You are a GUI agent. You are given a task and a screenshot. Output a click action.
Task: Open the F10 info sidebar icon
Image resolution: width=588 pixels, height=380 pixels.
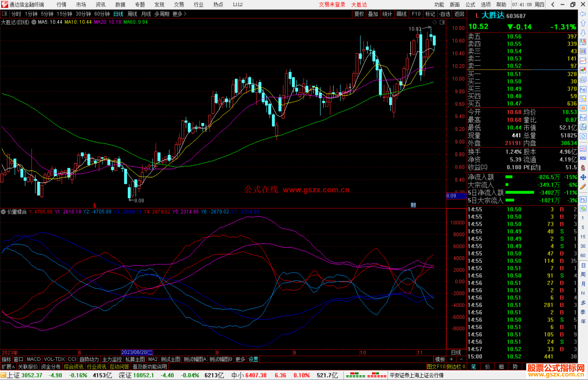click(x=583, y=89)
